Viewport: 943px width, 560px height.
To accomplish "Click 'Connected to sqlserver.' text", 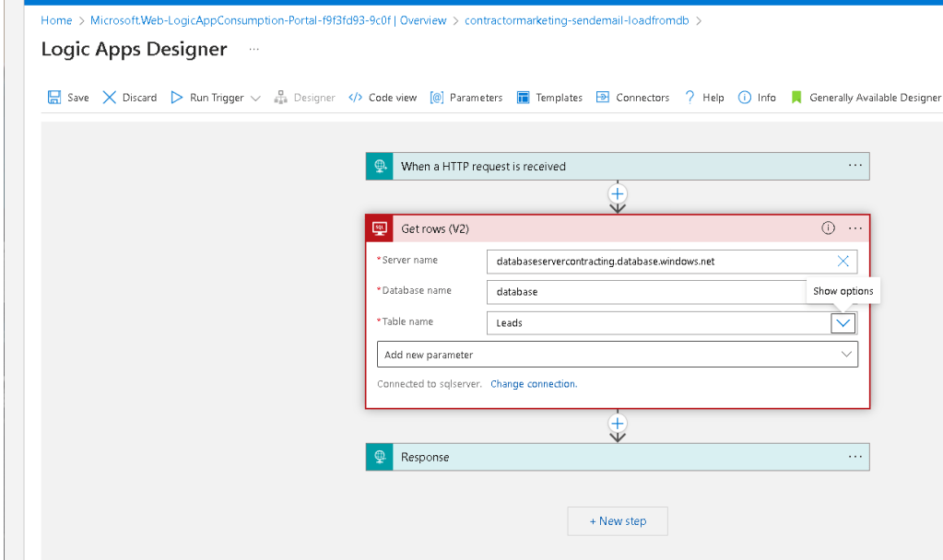I will pyautogui.click(x=430, y=384).
